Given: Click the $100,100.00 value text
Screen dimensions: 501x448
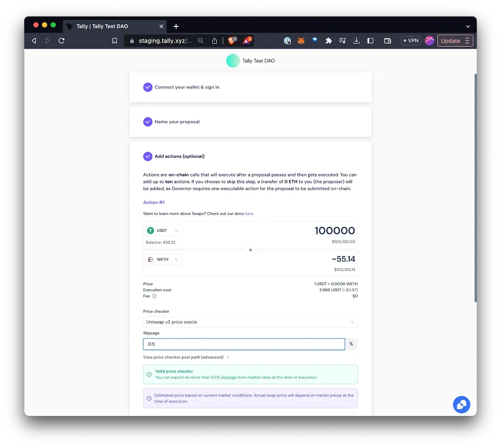Looking at the screenshot, I should coord(343,242).
